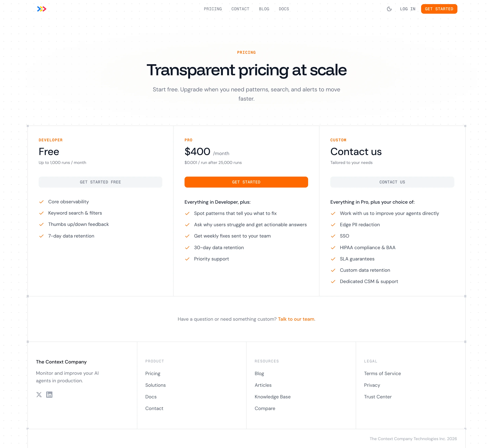
Task: Open the LinkedIn social icon
Action: click(x=49, y=394)
